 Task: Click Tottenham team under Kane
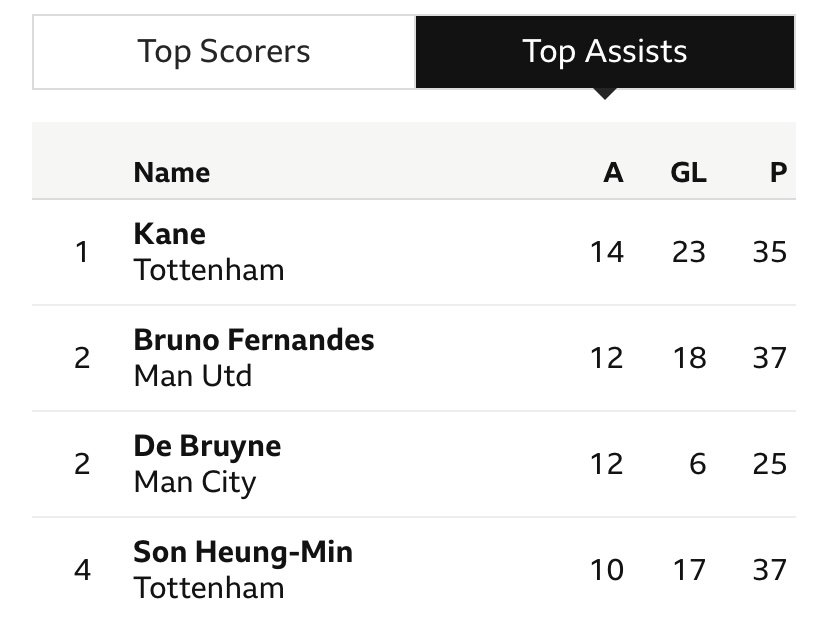tap(208, 270)
